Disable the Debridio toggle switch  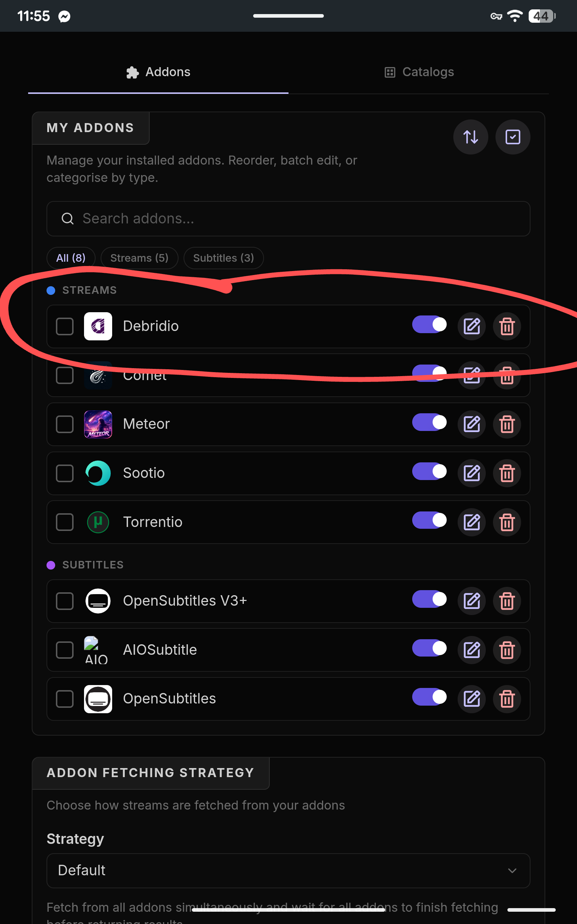click(429, 324)
